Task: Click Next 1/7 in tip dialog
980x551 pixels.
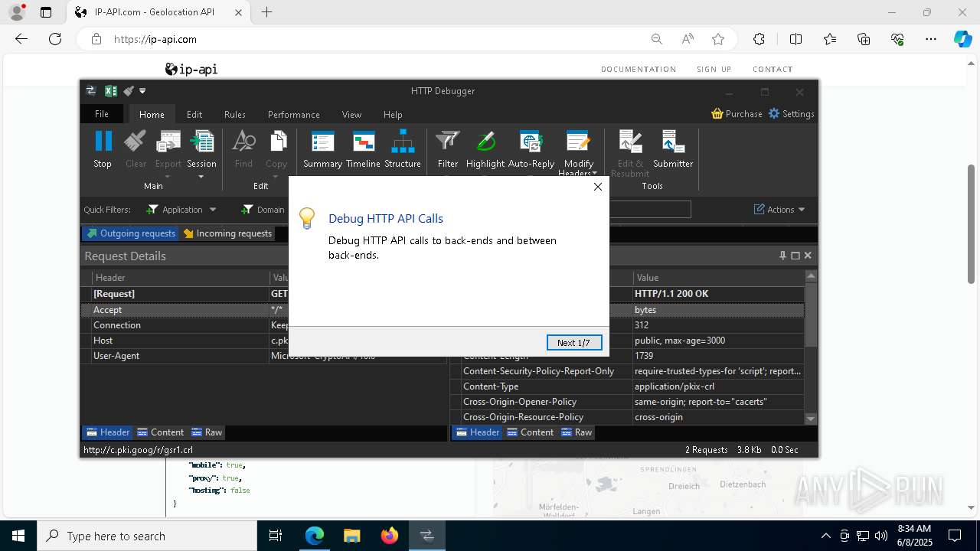Action: [574, 343]
